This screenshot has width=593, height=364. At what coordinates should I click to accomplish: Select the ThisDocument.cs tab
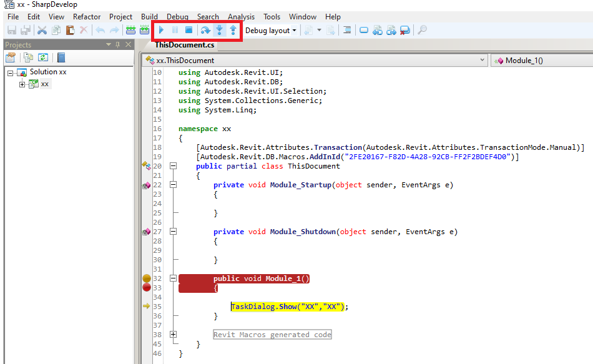[185, 45]
